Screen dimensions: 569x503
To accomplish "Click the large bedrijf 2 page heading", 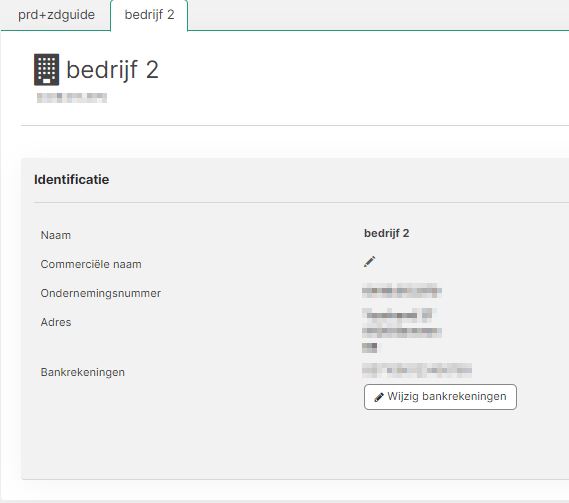I will tap(112, 69).
